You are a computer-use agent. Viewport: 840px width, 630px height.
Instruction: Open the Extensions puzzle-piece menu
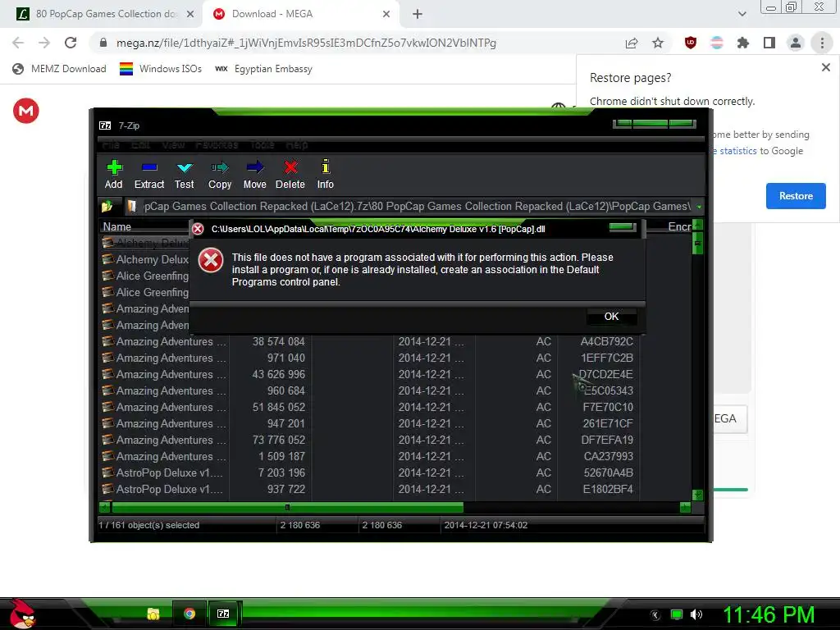point(742,43)
